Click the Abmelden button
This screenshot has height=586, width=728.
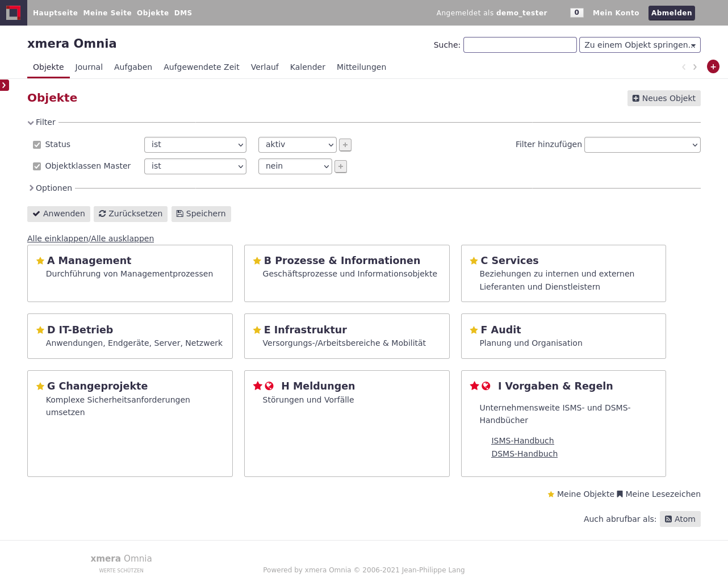pos(672,12)
